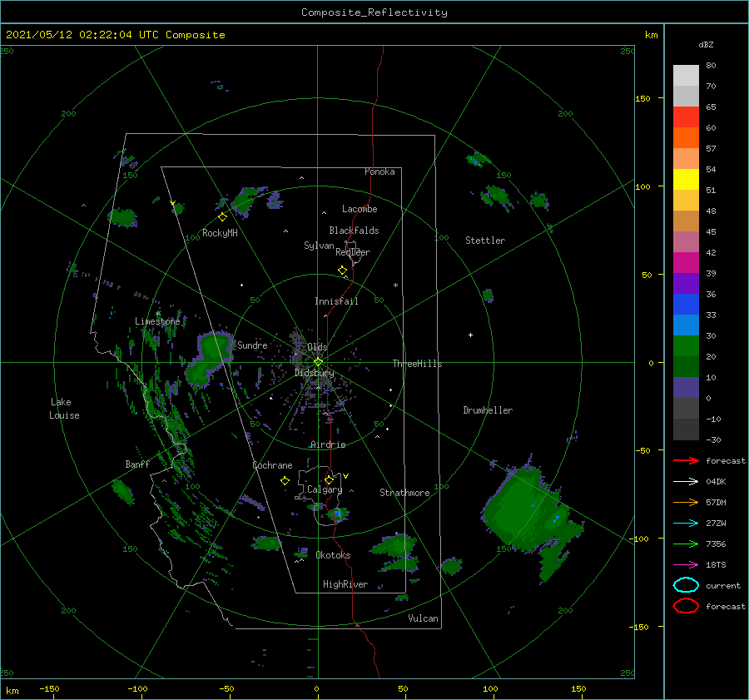The height and width of the screenshot is (700, 749).
Task: Click the RockyMH label
Action: tap(220, 233)
